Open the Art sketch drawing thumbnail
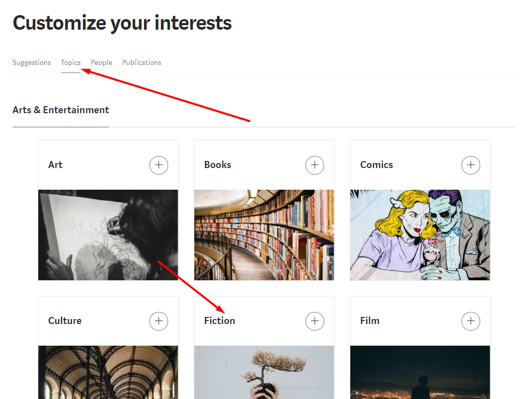532x399 pixels. coord(108,235)
